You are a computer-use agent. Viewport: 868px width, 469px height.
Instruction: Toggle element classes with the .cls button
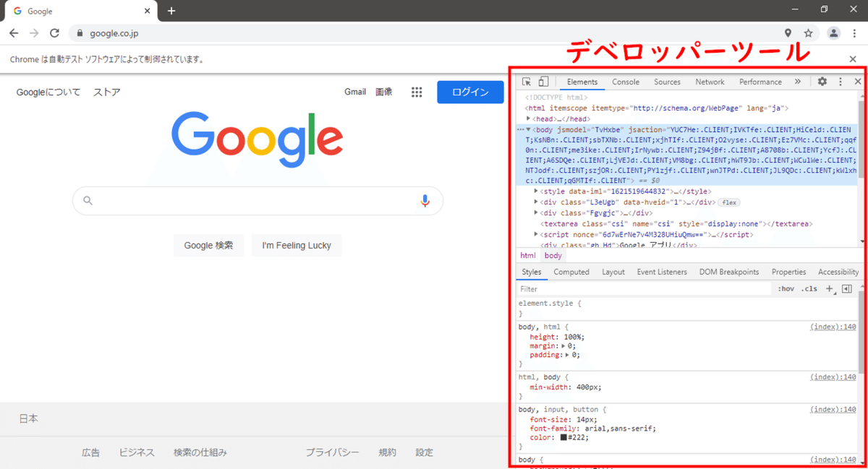[x=808, y=288]
